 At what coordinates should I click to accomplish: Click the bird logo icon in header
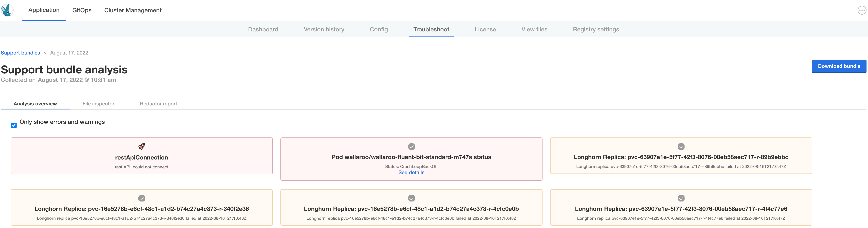(x=7, y=10)
